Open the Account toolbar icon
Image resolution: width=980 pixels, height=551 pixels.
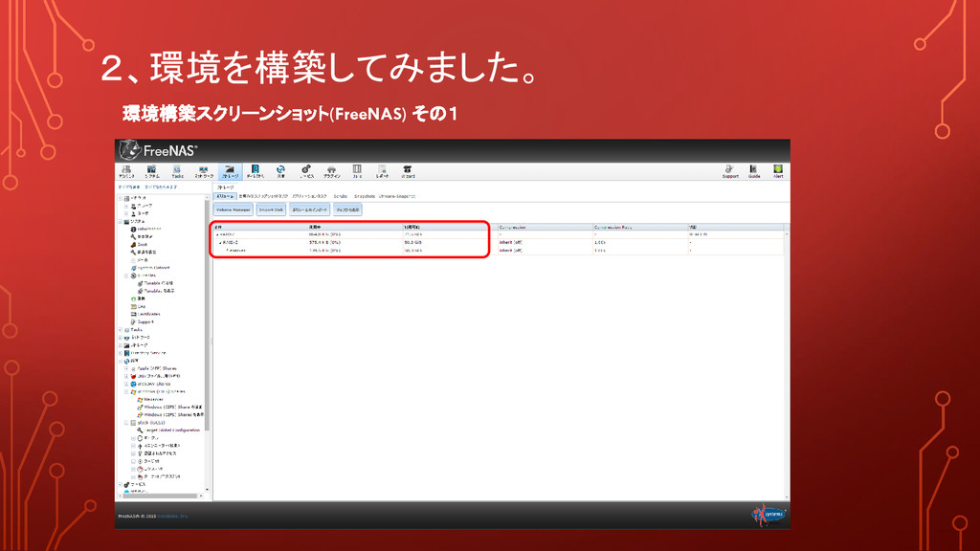click(x=126, y=172)
